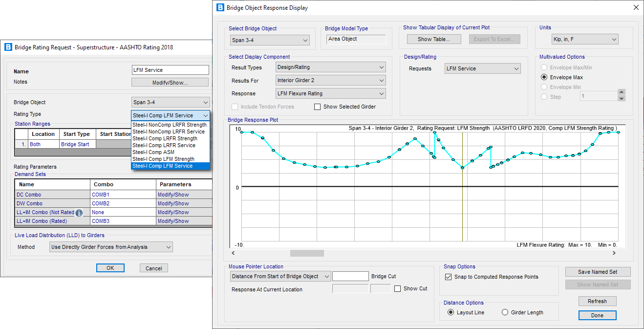Toggle the Show Selected Girder checkbox
This screenshot has width=644, height=329.
317,107
